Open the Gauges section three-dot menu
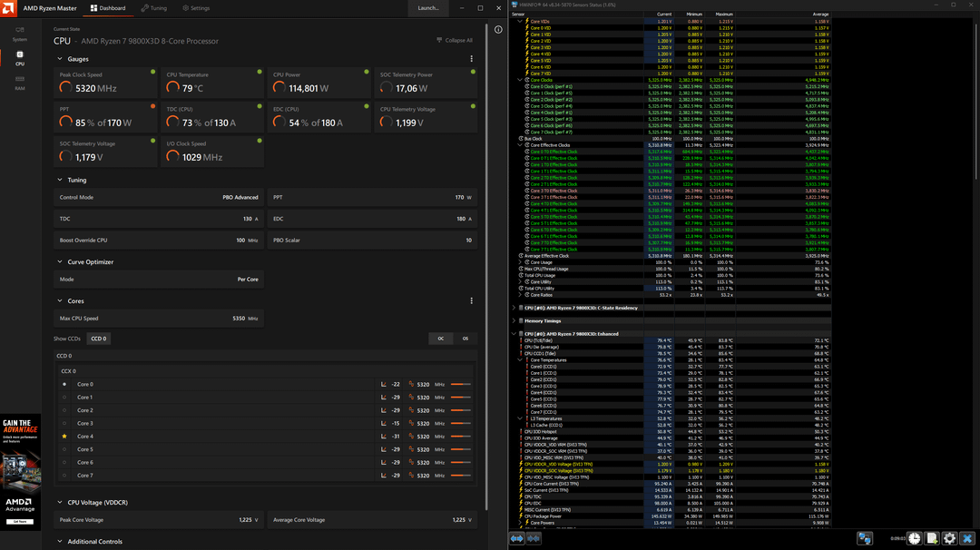This screenshot has width=980, height=550. 471,59
